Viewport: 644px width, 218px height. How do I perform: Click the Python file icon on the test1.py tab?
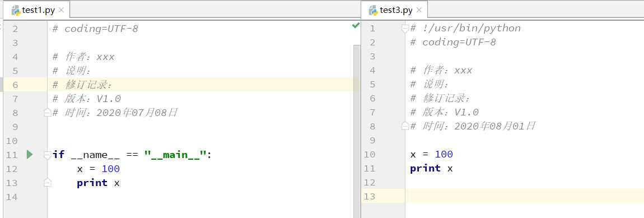[16, 10]
